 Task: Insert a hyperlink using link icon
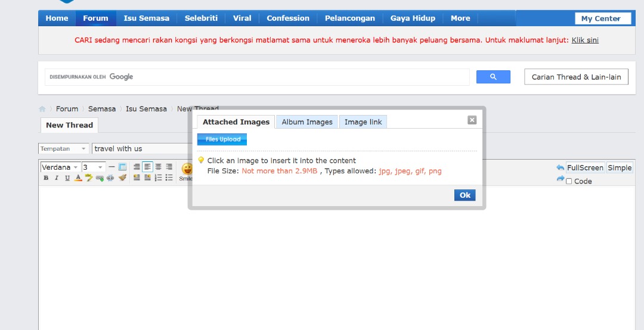100,178
